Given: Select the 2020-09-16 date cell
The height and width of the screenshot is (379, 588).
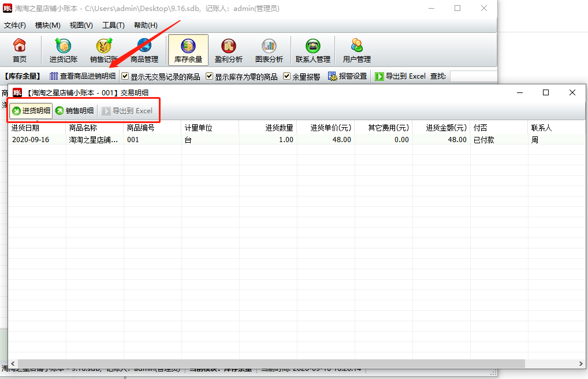Looking at the screenshot, I should pos(37,140).
